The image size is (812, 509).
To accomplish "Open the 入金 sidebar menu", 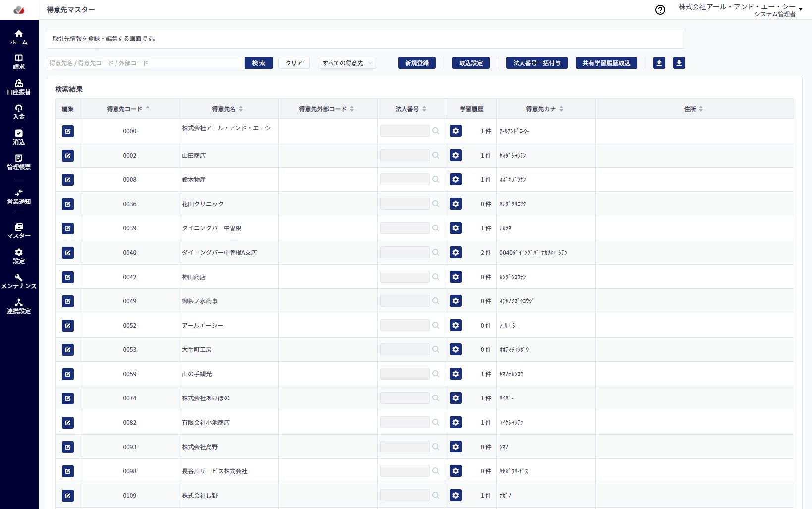I will point(19,112).
